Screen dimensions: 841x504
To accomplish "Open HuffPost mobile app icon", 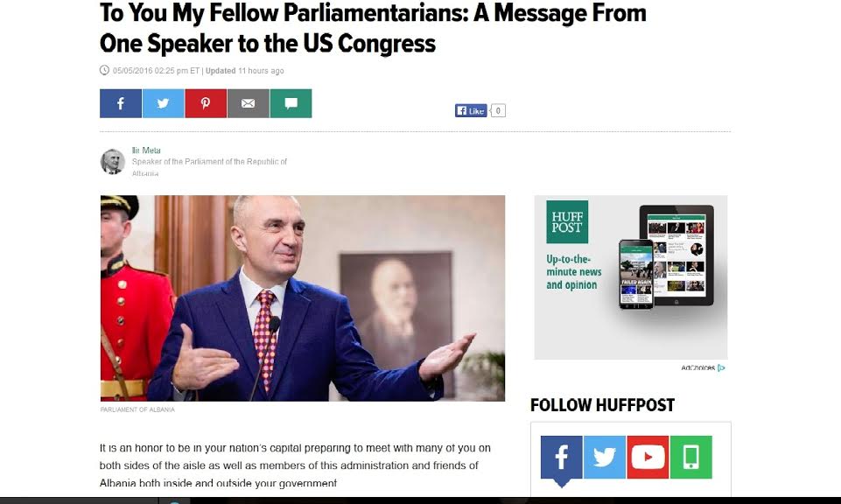I will pos(690,458).
